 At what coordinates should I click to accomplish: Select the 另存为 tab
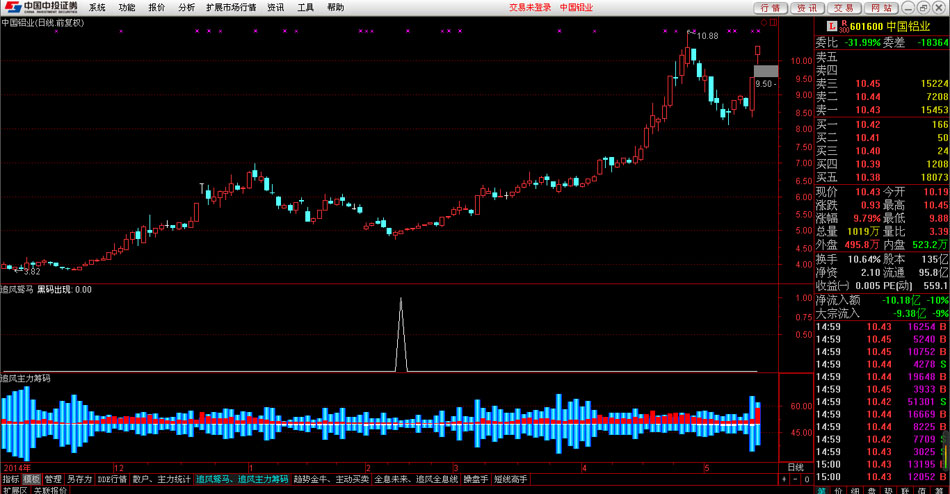(x=79, y=479)
